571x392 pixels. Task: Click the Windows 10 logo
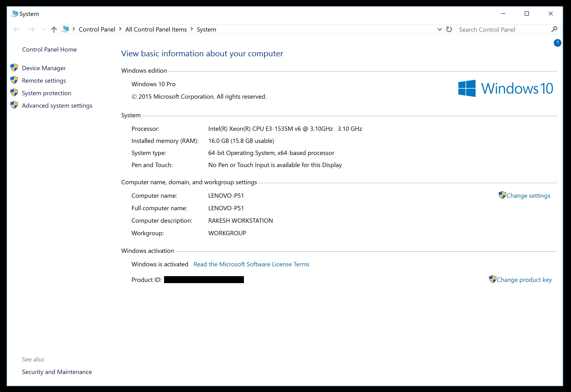point(505,88)
